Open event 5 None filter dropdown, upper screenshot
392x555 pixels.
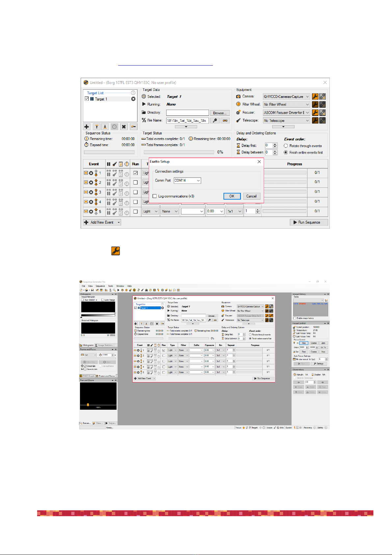pos(170,211)
